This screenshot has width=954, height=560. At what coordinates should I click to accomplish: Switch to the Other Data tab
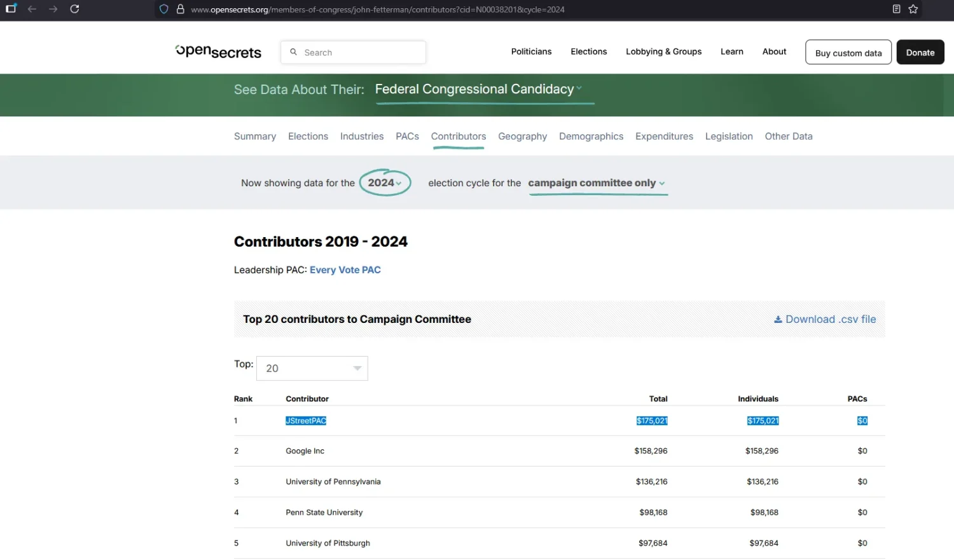789,136
